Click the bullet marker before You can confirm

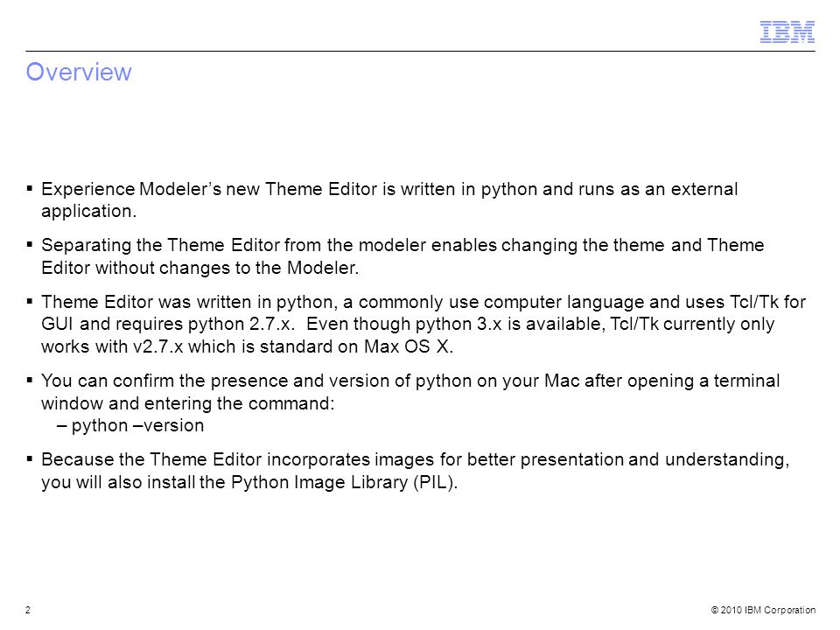(x=30, y=381)
